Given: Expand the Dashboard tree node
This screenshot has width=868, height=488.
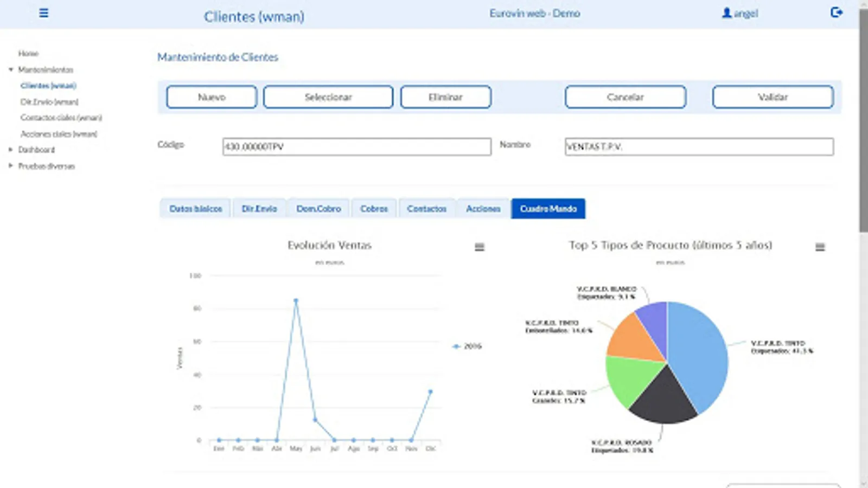Looking at the screenshot, I should pyautogui.click(x=11, y=150).
